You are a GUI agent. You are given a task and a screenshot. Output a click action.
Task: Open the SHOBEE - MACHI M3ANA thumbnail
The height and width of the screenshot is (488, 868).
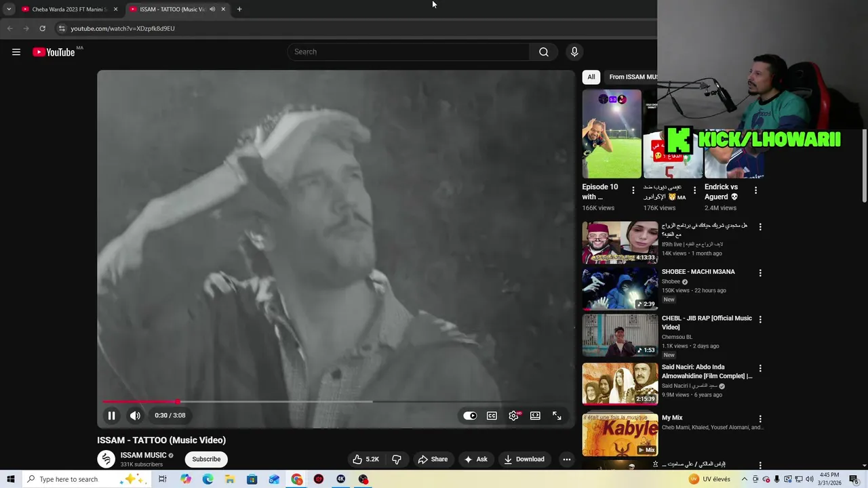pos(620,288)
